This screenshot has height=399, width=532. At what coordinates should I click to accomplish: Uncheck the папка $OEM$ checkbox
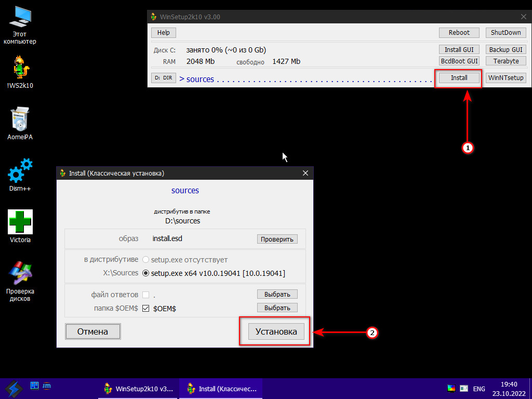pos(145,308)
